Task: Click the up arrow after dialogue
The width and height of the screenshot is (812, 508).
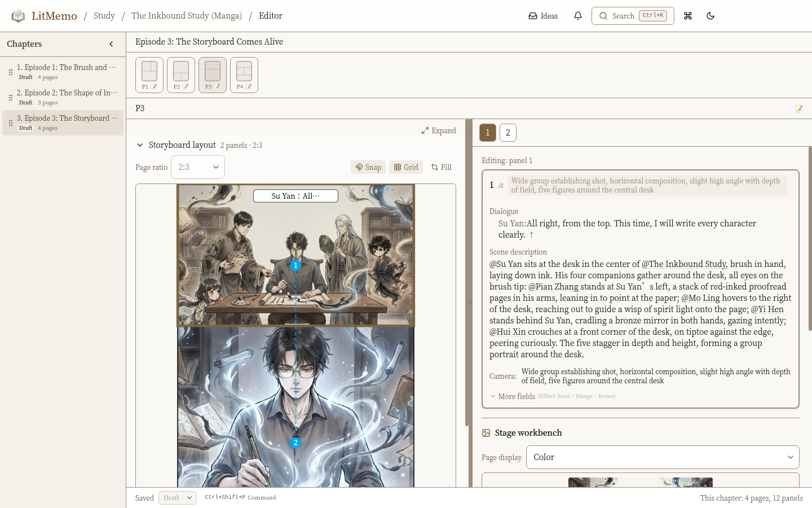Action: tap(531, 235)
